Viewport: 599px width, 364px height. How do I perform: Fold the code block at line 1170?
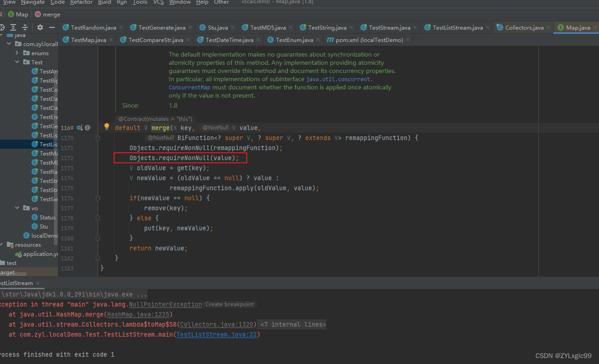pyautogui.click(x=98, y=138)
